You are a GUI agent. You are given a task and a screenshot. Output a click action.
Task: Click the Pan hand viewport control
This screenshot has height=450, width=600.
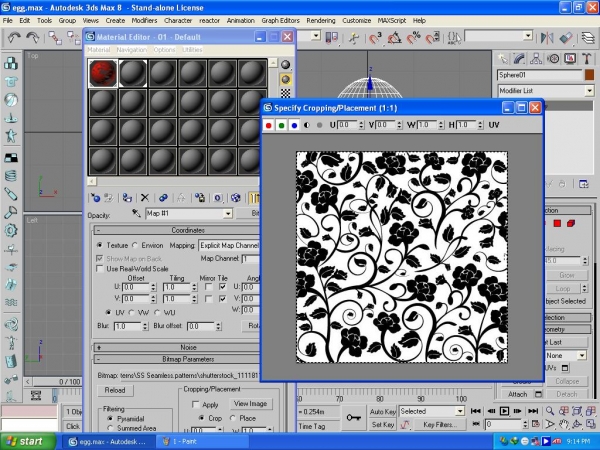(x=563, y=424)
